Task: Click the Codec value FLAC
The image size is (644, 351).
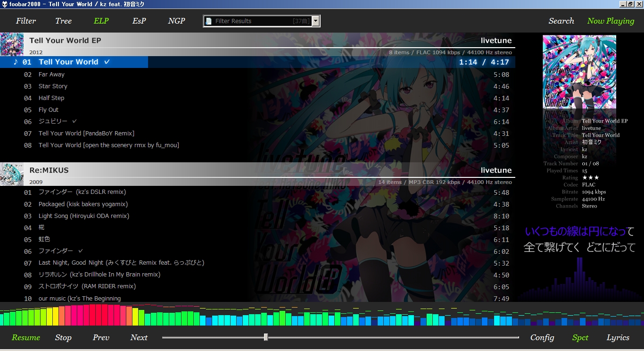Action: 589,184
